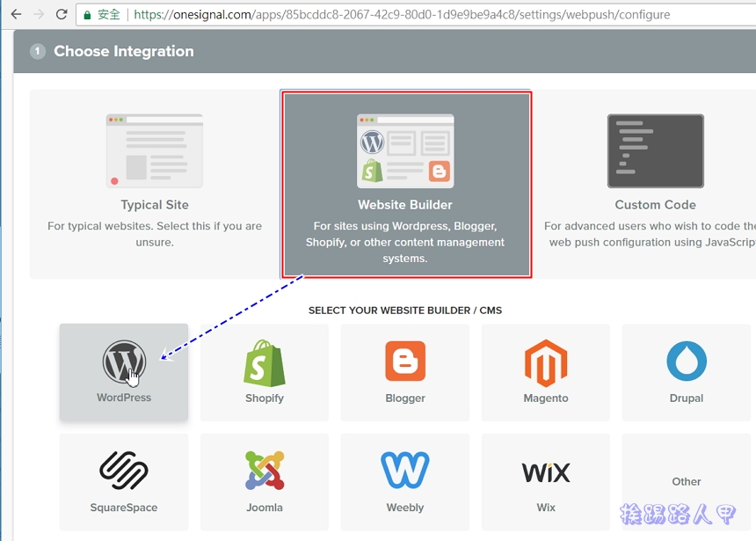Click the Magento label text
The image size is (756, 541).
coord(546,398)
